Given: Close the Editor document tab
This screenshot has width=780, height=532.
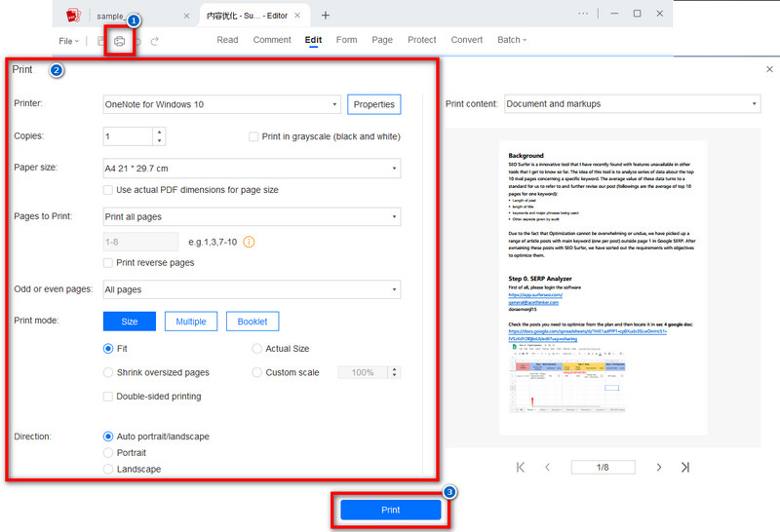Looking at the screenshot, I should click(x=297, y=16).
